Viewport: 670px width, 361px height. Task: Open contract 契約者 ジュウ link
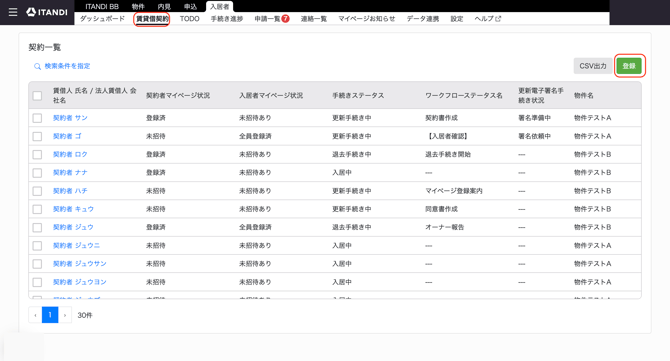pyautogui.click(x=73, y=227)
